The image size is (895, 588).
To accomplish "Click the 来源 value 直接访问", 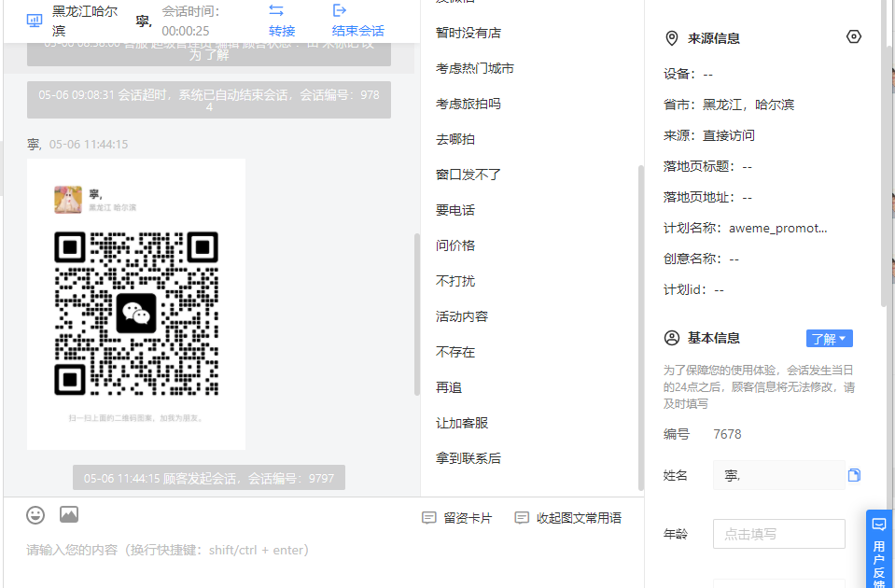I will [728, 136].
